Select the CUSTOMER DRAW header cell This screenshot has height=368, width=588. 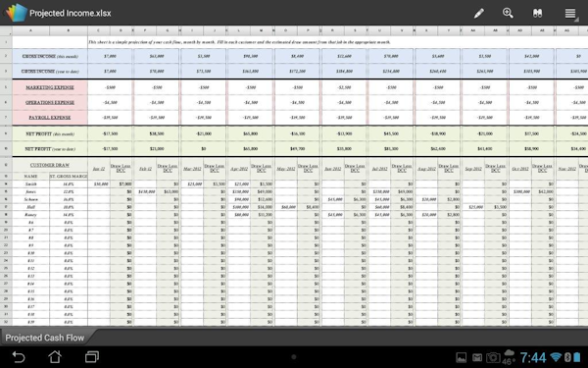tap(50, 165)
